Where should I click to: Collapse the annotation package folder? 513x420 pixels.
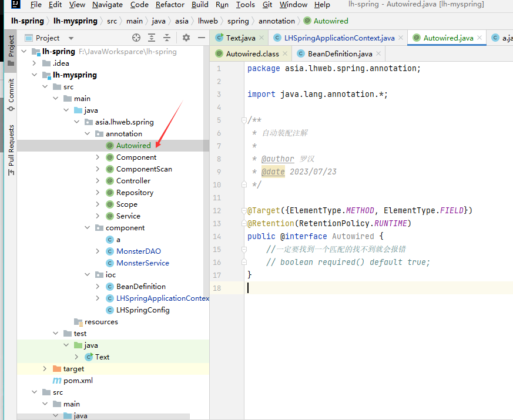(x=87, y=133)
